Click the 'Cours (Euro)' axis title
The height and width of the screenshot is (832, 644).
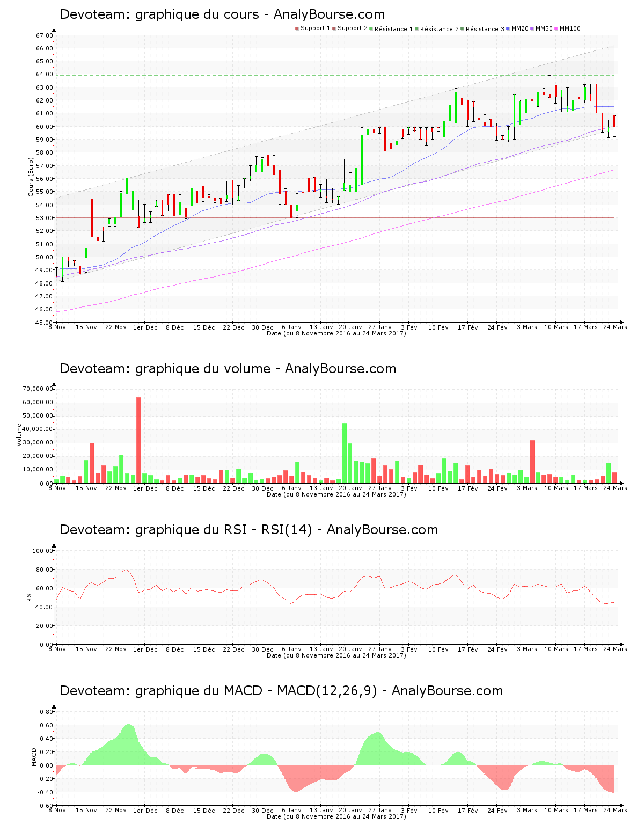click(x=31, y=177)
